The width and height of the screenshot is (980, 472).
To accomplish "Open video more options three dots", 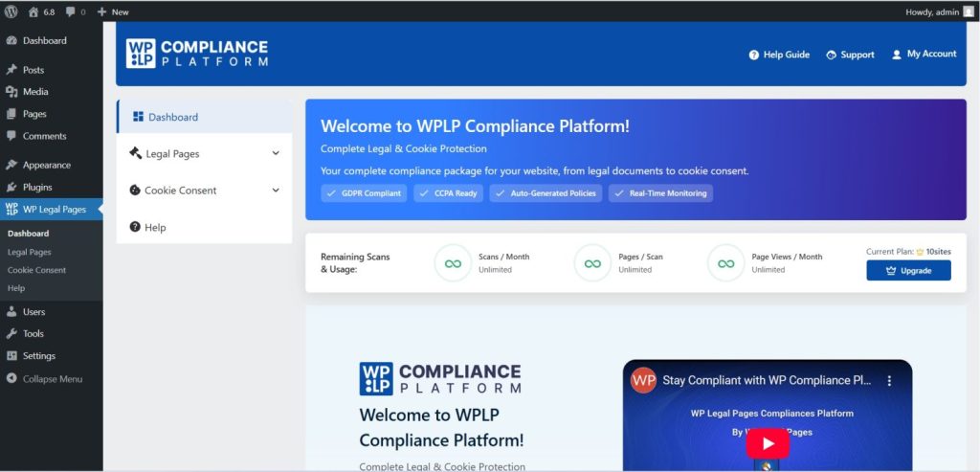I will coord(889,381).
